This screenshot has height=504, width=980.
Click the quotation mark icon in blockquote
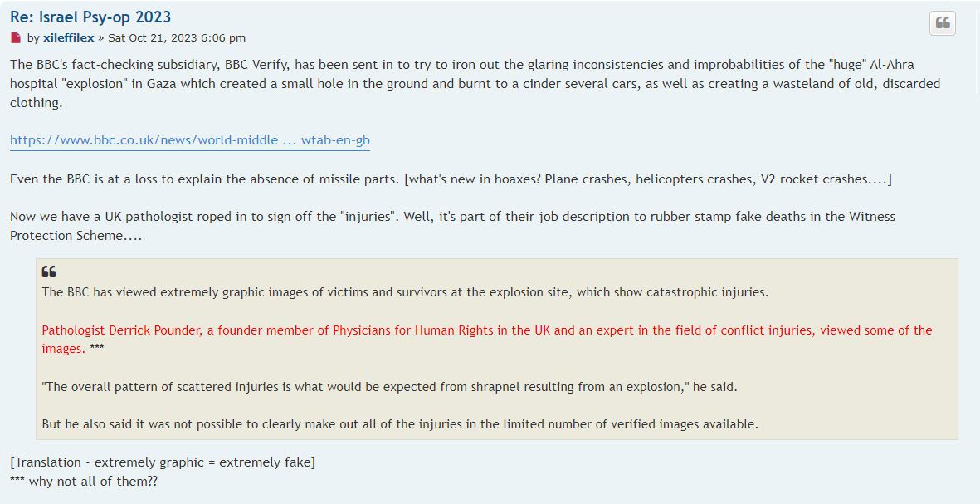[x=49, y=272]
